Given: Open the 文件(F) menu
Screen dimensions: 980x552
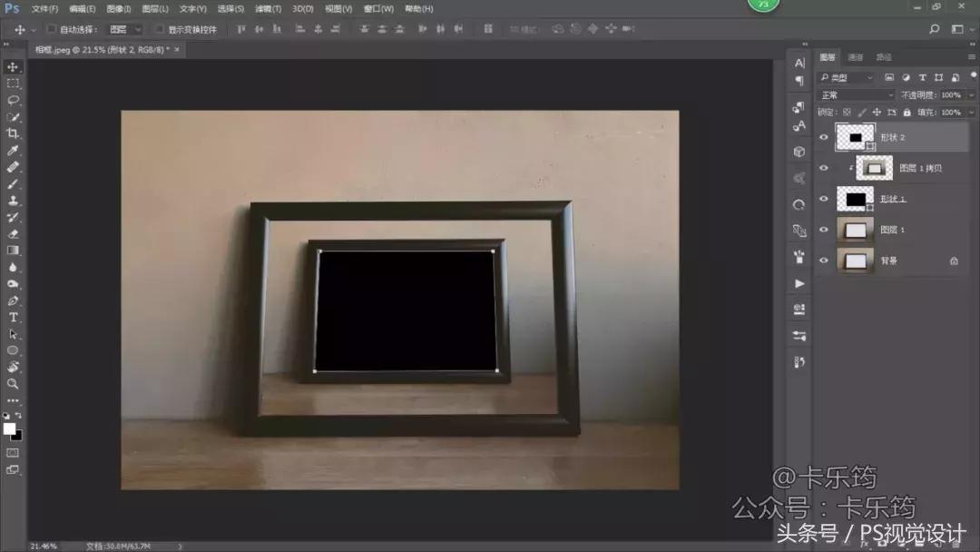Looking at the screenshot, I should (x=44, y=9).
